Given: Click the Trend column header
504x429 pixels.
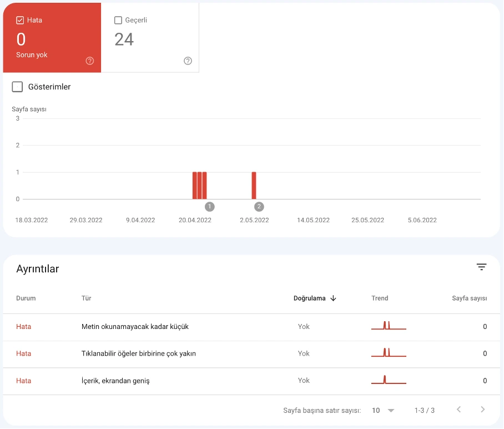Looking at the screenshot, I should (x=380, y=298).
